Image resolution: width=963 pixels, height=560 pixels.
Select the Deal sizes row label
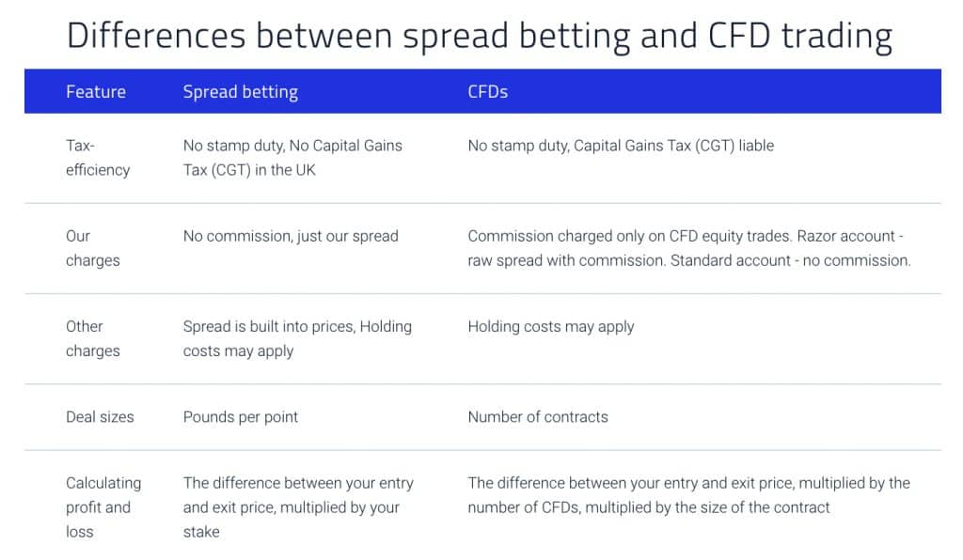pyautogui.click(x=100, y=416)
